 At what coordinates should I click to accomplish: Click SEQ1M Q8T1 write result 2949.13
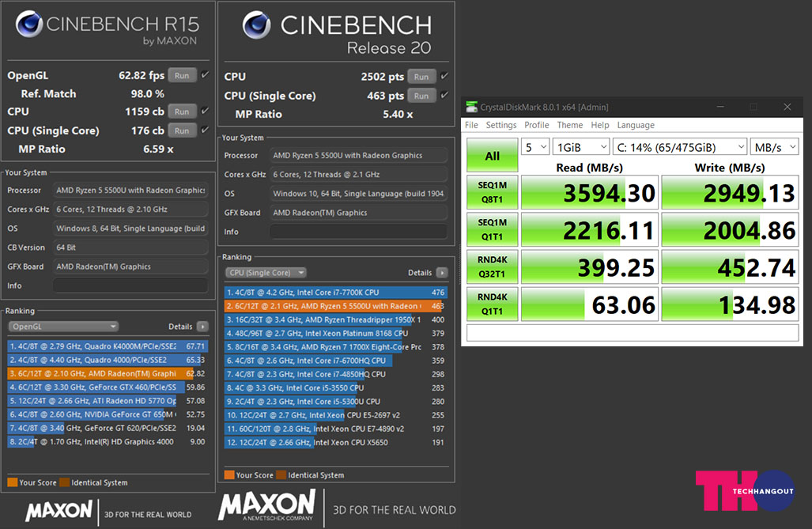(x=731, y=192)
